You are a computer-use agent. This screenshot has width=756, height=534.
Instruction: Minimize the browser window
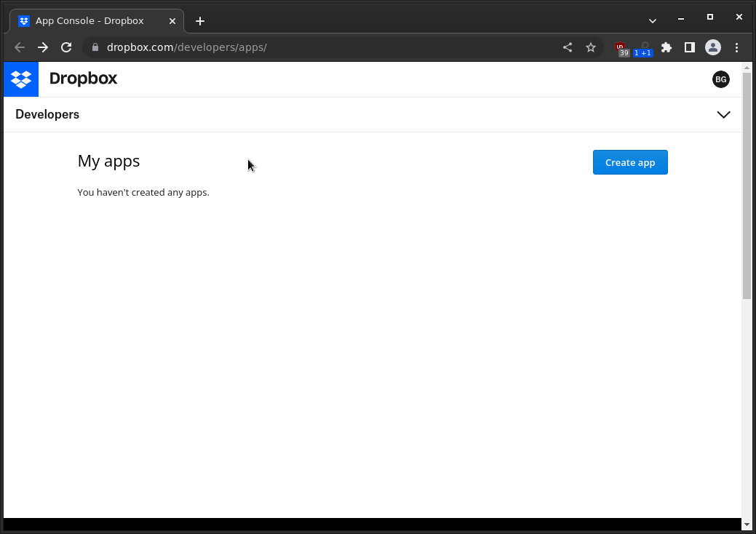(681, 18)
